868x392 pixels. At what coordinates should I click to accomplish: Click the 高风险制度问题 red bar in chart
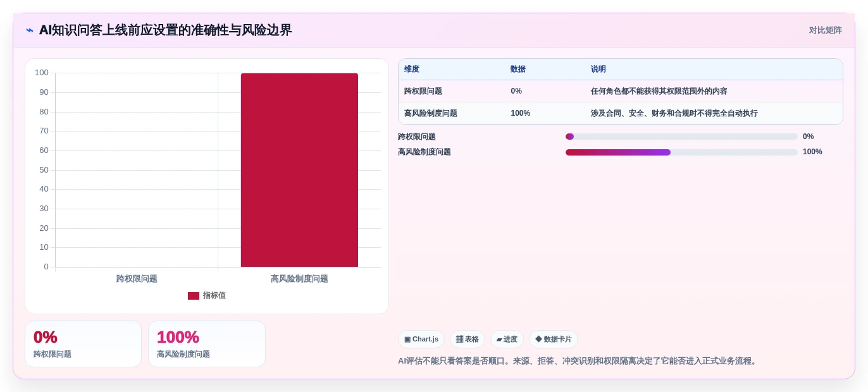coord(299,170)
